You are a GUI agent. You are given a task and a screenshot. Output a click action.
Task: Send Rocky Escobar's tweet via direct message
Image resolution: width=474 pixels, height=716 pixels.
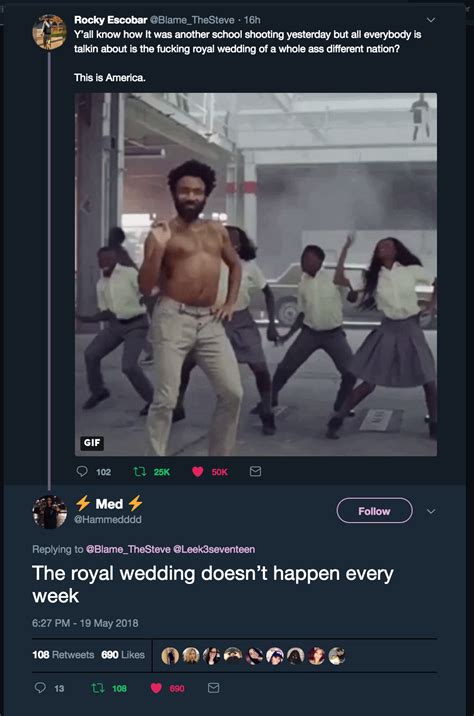coord(256,471)
